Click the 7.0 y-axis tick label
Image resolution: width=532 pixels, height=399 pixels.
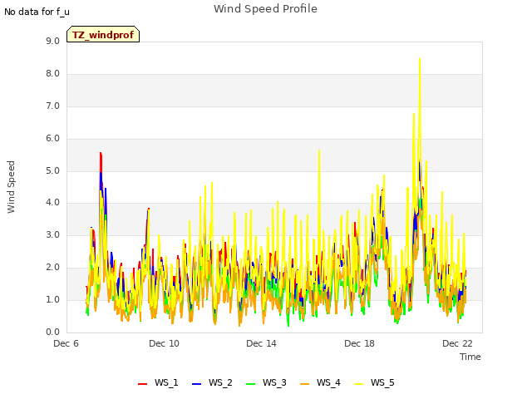[52, 106]
